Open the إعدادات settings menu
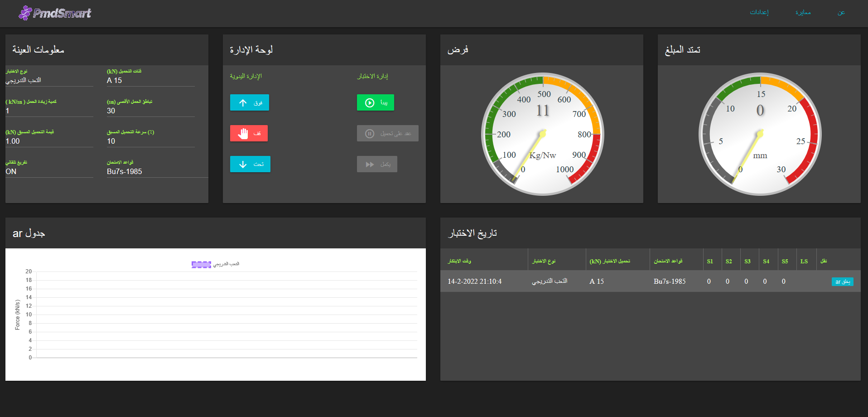Screen dimensions: 868x417 (x=759, y=12)
